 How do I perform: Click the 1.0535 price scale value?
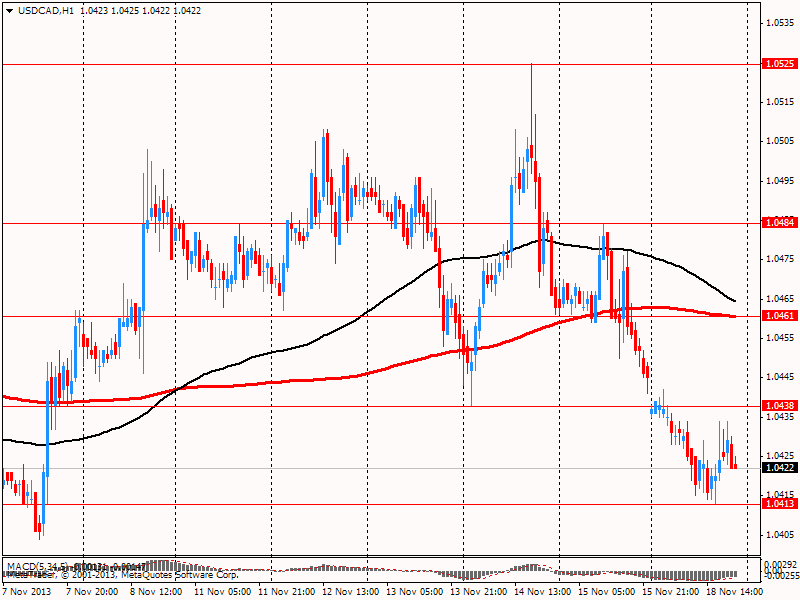781,23
